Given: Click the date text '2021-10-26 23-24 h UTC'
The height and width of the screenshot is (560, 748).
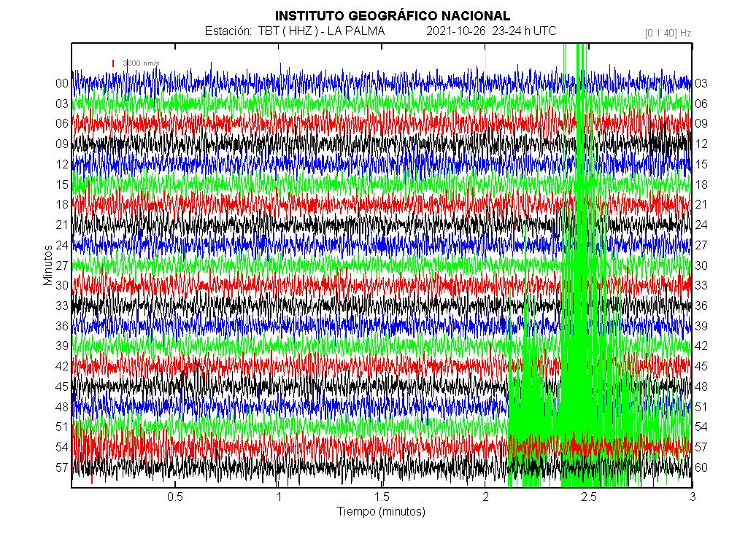Looking at the screenshot, I should click(x=491, y=31).
